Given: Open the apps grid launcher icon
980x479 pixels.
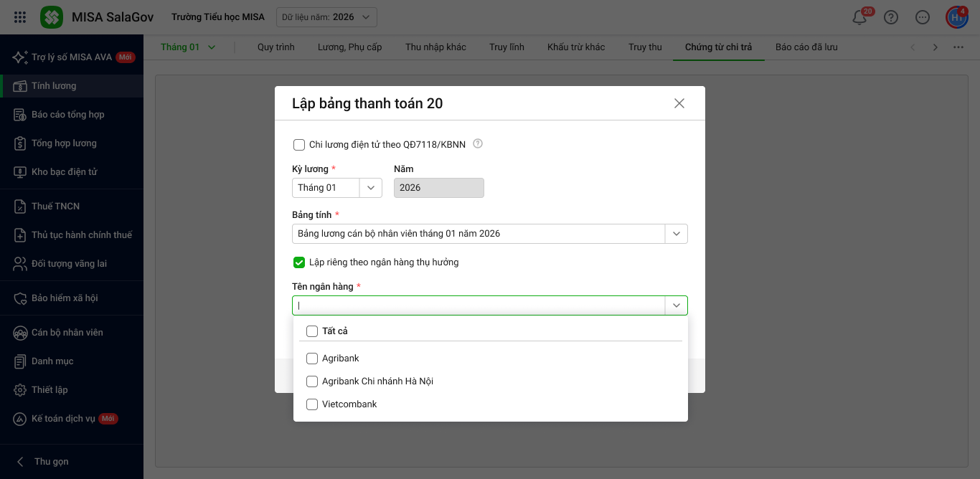Looking at the screenshot, I should pyautogui.click(x=20, y=17).
